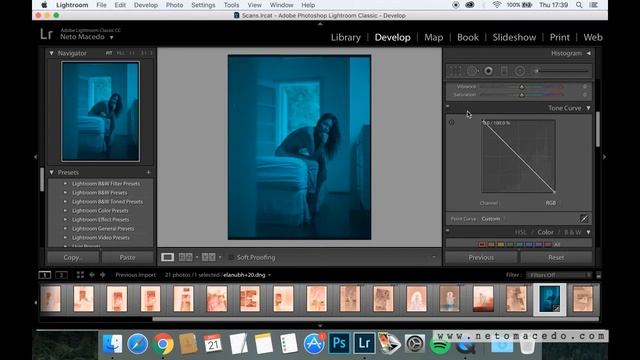Screen dimensions: 640x360
Task: Open the Filters Off dropdown
Action: point(559,275)
